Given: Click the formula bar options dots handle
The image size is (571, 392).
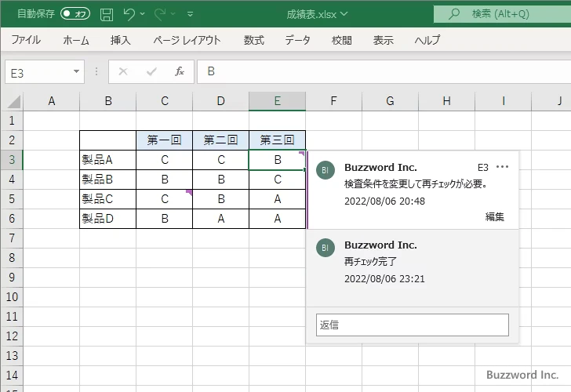Looking at the screenshot, I should click(96, 71).
